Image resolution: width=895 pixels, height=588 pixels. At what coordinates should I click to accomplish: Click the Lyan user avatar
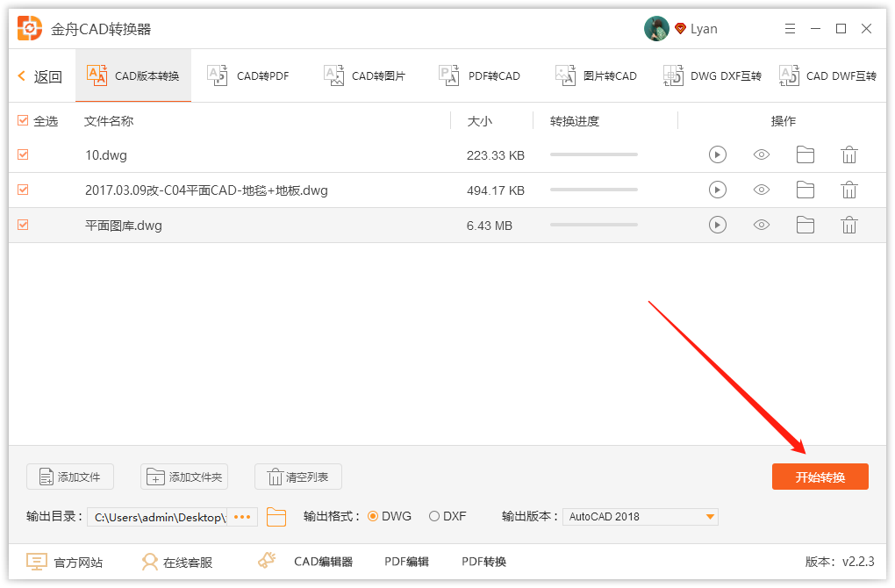pyautogui.click(x=655, y=28)
